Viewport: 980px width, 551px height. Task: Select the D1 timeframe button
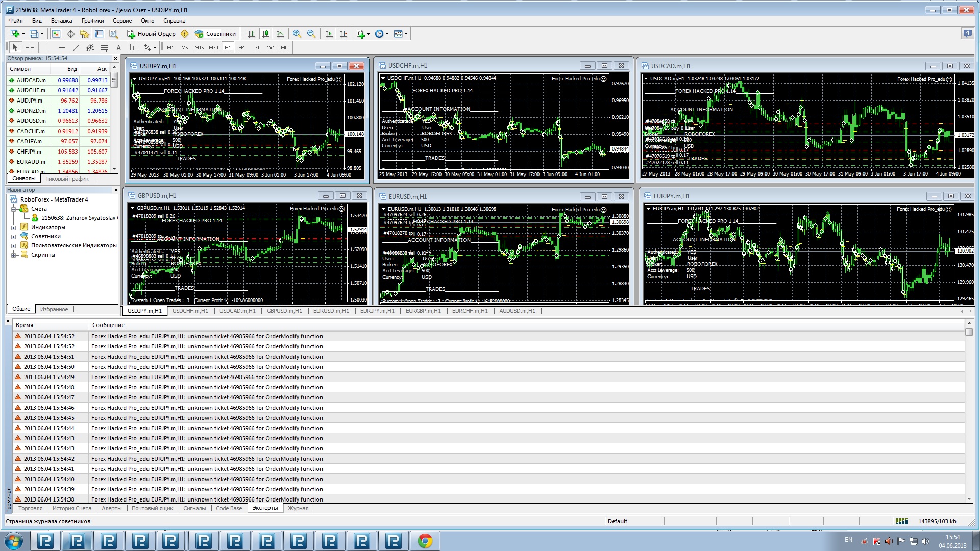(256, 47)
